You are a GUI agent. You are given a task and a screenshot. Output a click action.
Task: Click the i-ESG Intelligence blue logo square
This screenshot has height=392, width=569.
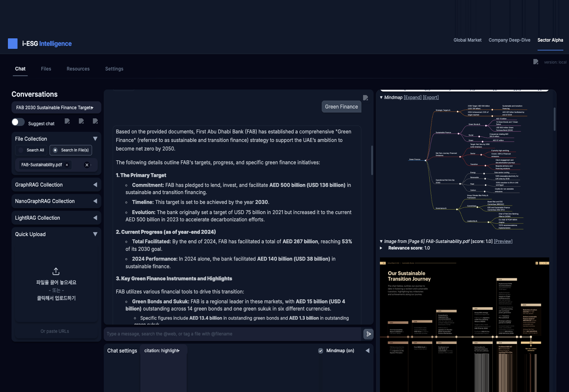[13, 44]
